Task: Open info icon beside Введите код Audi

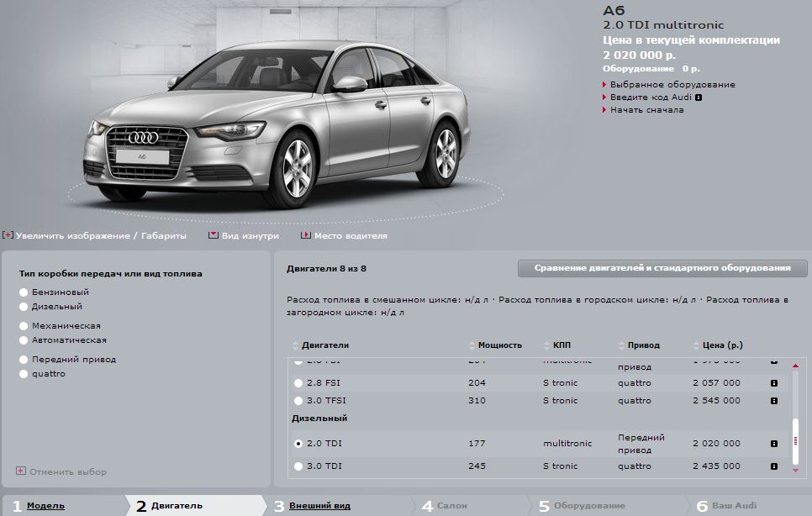Action: 699,97
